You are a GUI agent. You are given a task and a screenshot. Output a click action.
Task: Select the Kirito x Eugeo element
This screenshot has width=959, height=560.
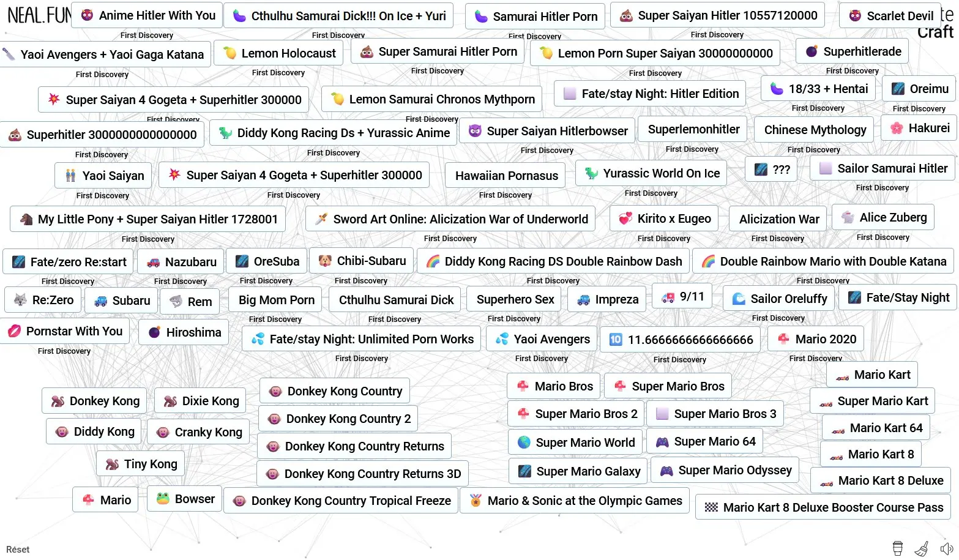coord(664,218)
